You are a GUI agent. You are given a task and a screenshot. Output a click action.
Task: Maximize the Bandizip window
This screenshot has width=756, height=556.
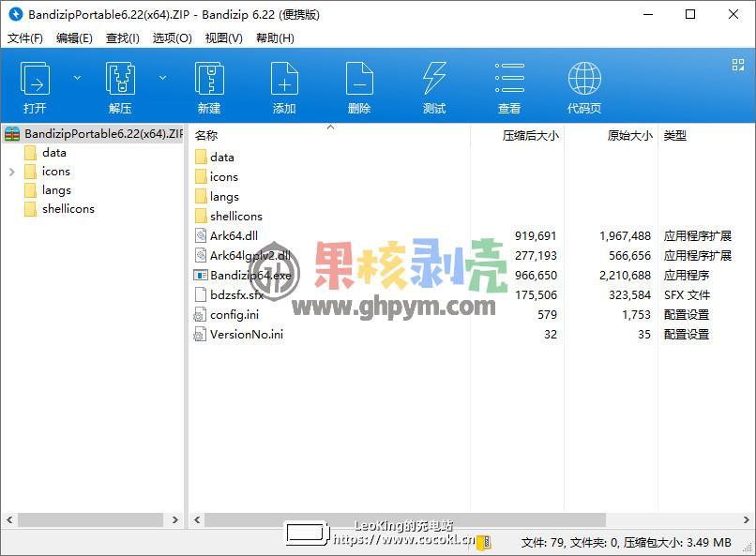[690, 14]
